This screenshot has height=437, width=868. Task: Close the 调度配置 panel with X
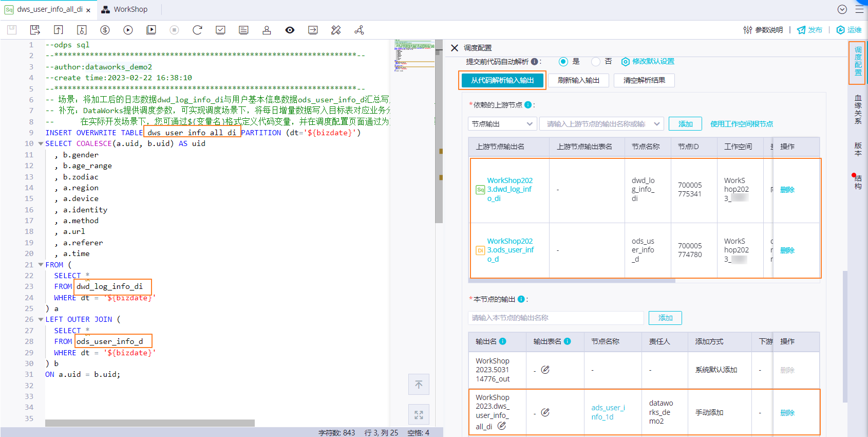tap(454, 48)
